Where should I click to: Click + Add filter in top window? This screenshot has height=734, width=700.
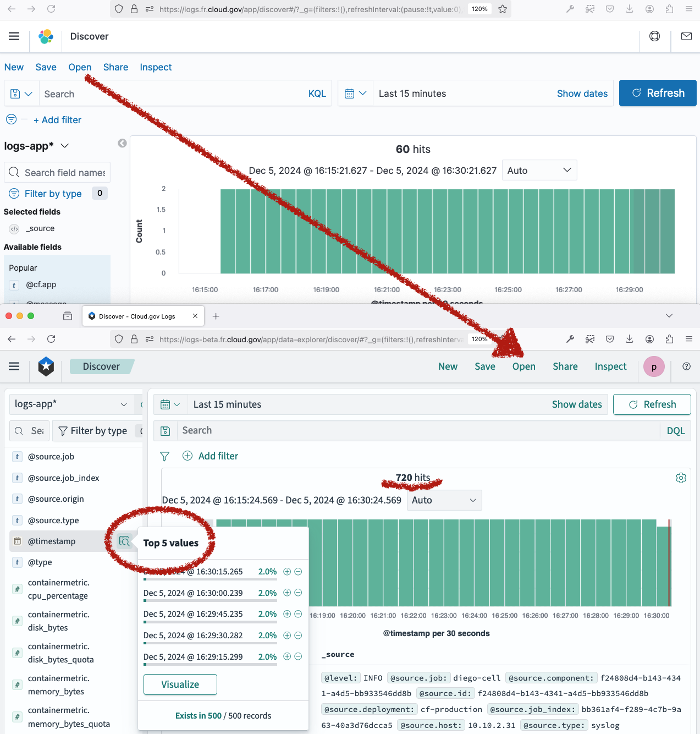[57, 120]
